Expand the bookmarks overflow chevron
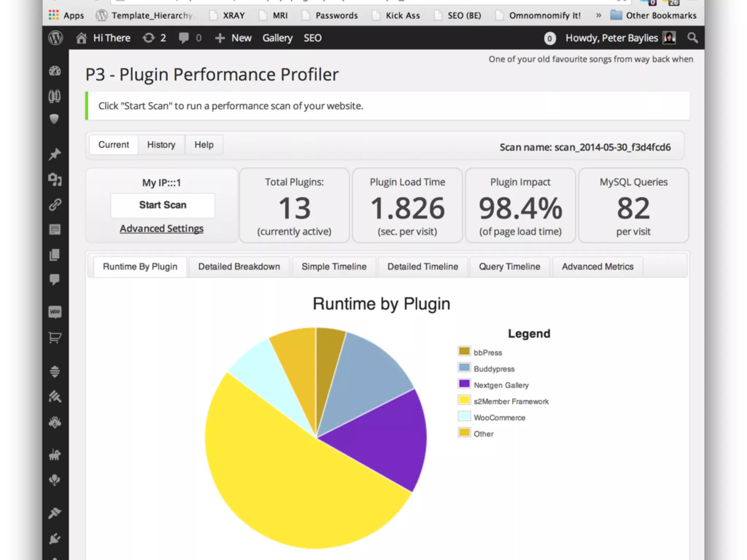Image resolution: width=747 pixels, height=560 pixels. pyautogui.click(x=599, y=15)
